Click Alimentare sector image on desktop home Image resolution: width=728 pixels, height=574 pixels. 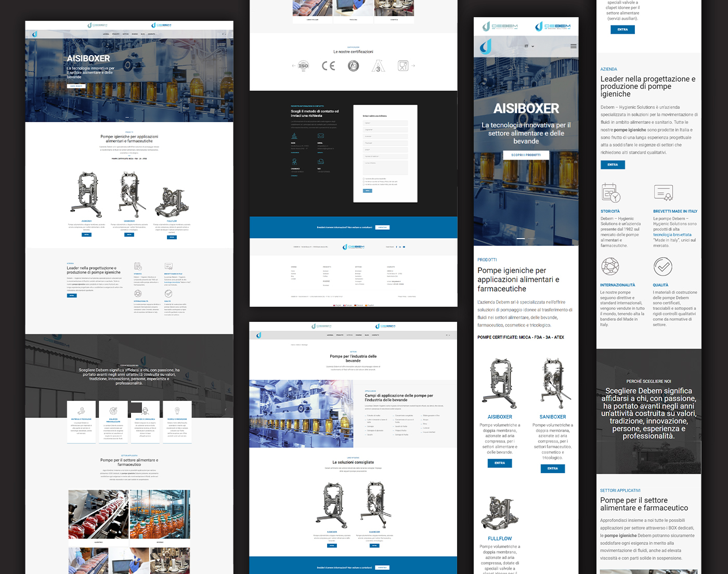(x=98, y=514)
